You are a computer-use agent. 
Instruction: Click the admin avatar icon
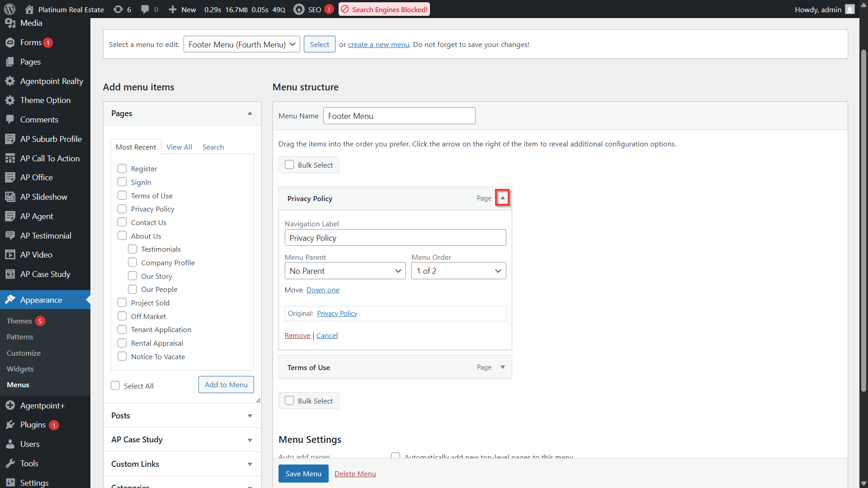click(850, 9)
